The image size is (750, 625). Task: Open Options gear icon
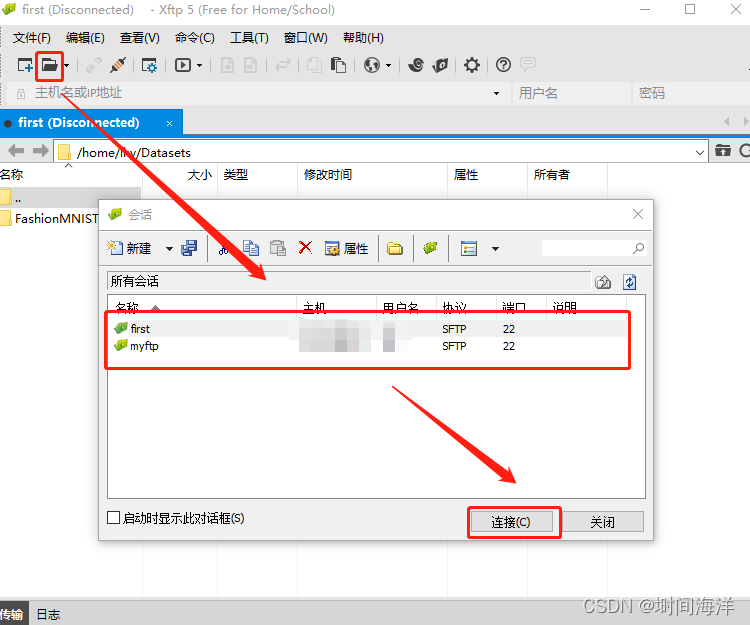[x=472, y=65]
